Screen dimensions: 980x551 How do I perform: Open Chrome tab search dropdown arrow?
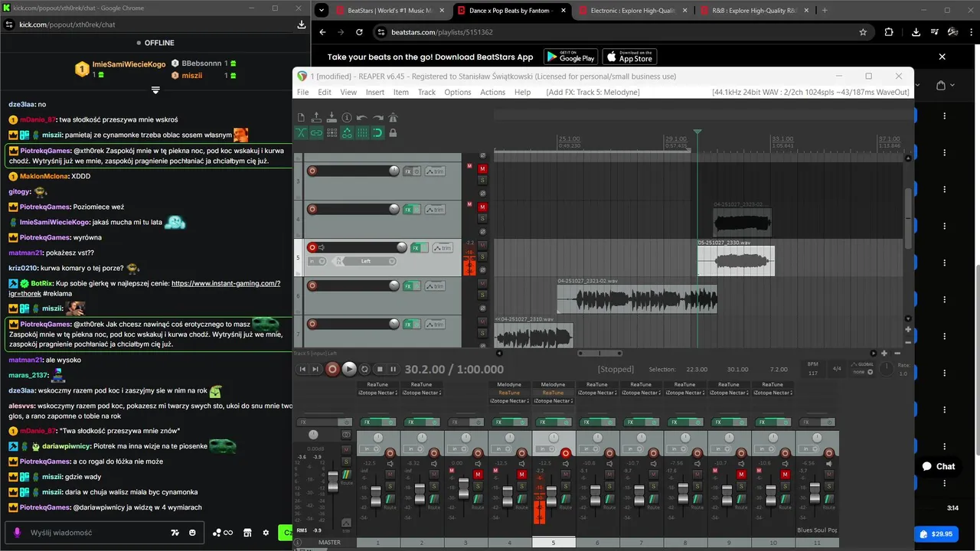(x=322, y=11)
